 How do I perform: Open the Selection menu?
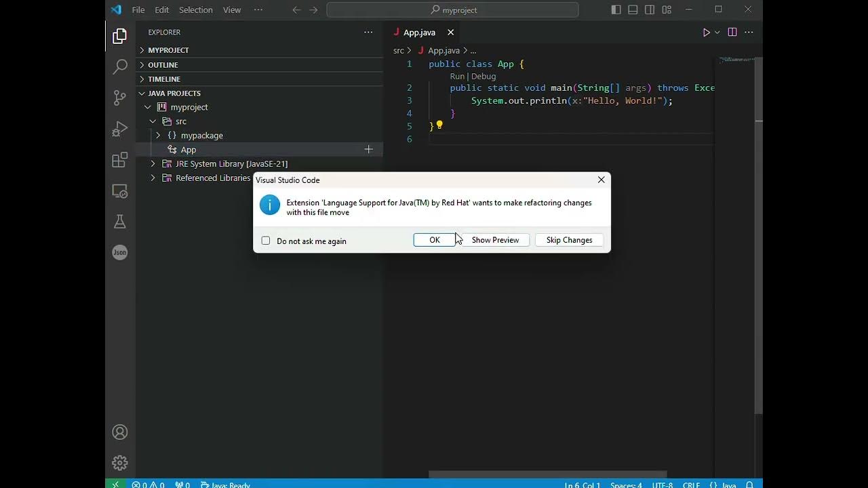click(196, 9)
